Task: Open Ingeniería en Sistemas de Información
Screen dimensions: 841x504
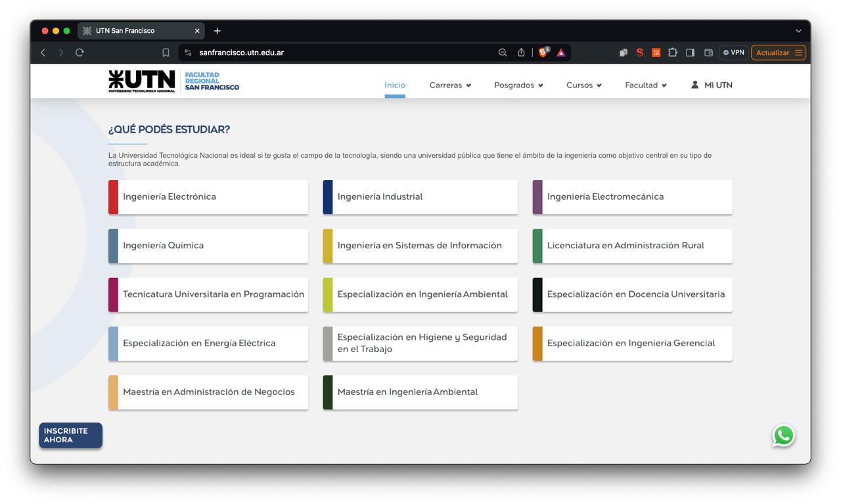Action: [420, 246]
